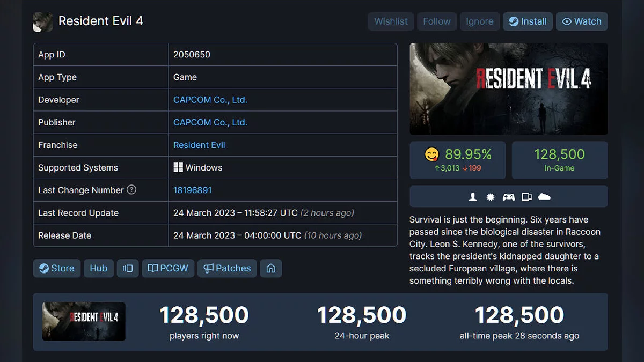Click the 89.95% review rating box
This screenshot has width=644, height=362.
point(458,160)
